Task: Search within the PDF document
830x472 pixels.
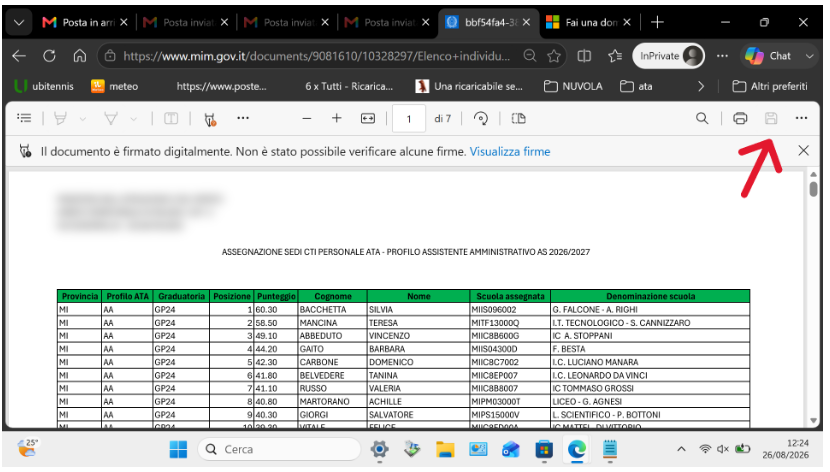Action: coord(702,119)
